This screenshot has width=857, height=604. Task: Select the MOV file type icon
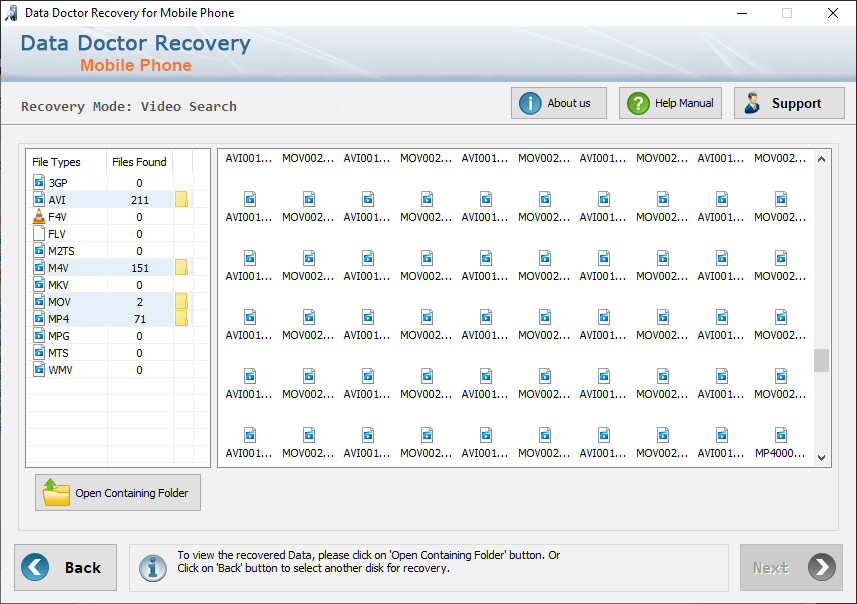[x=39, y=301]
